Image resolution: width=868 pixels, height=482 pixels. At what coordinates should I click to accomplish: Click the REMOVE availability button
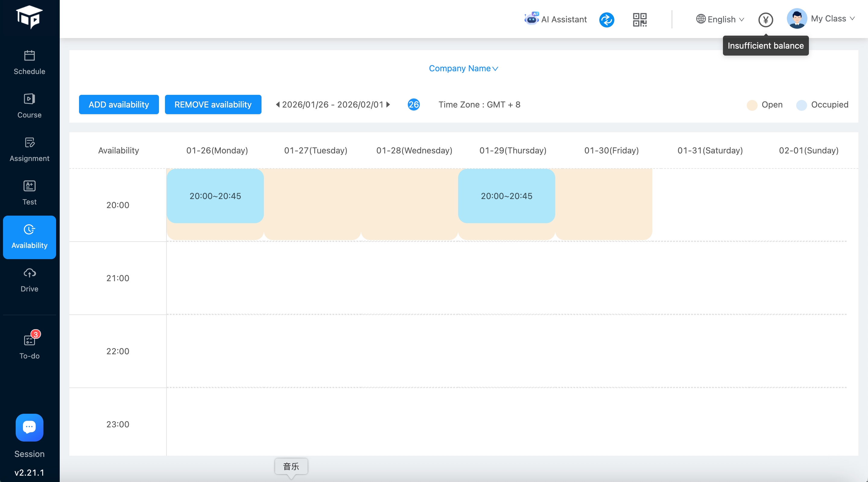click(x=213, y=104)
